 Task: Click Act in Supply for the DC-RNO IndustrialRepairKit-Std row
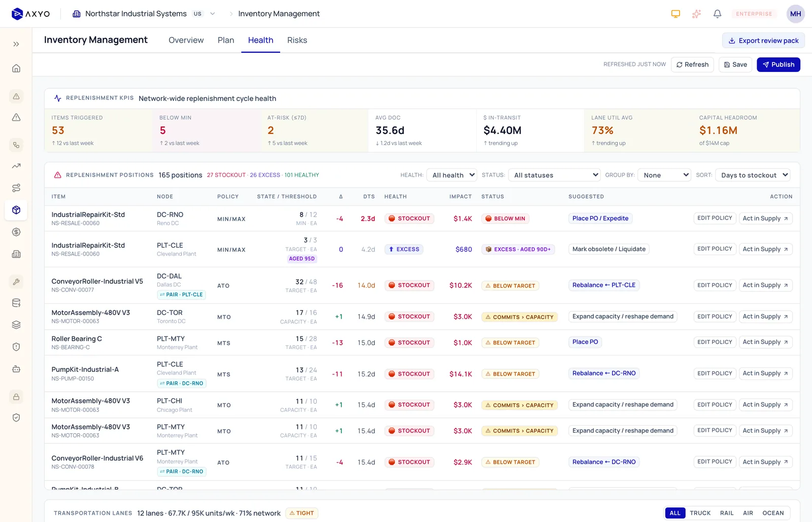765,219
